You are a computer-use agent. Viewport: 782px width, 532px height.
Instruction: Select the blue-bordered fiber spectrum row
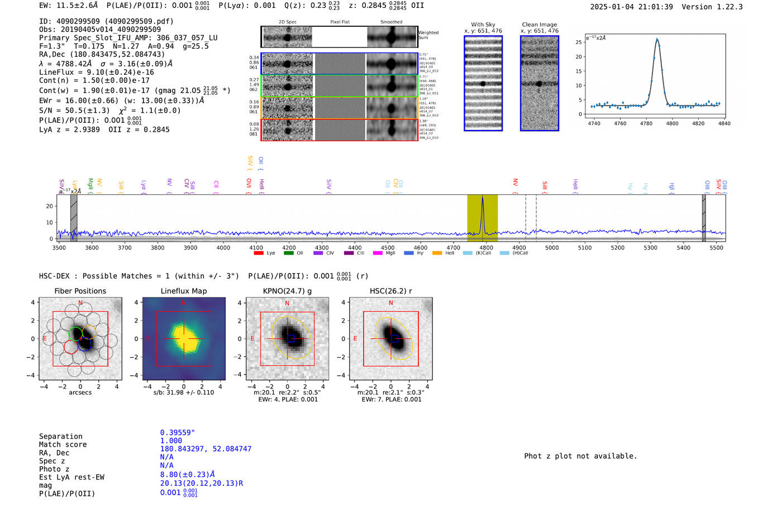pos(340,64)
